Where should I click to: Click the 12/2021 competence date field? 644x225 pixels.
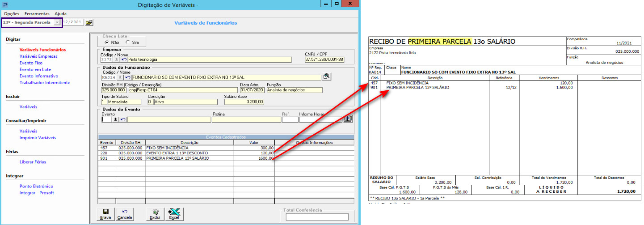73,22
